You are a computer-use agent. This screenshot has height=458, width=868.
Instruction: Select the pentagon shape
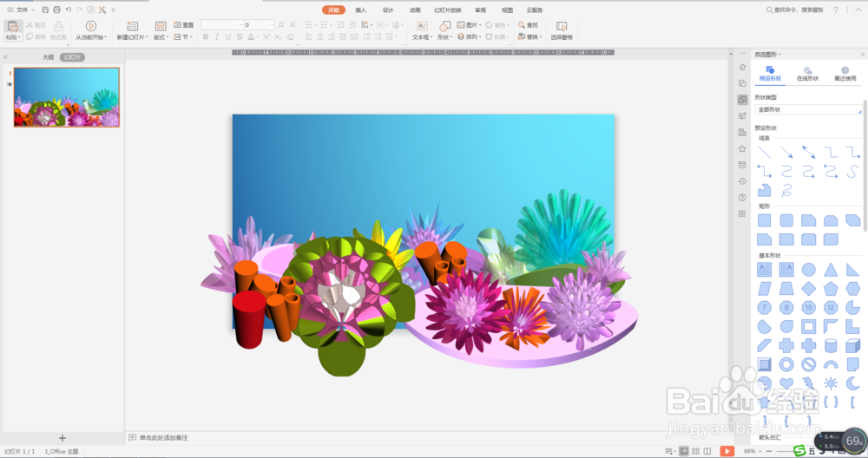coord(831,288)
